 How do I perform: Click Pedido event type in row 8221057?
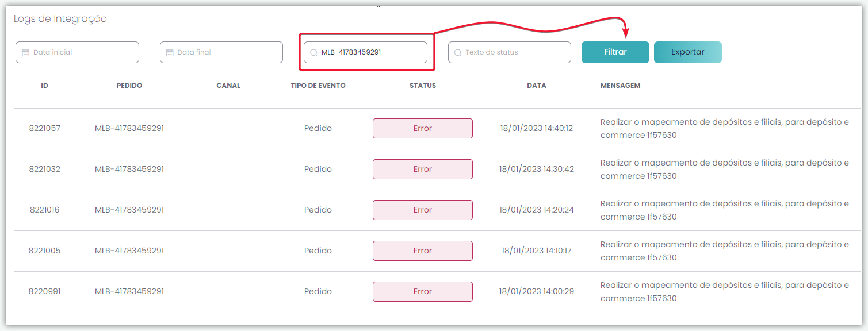pos(318,128)
